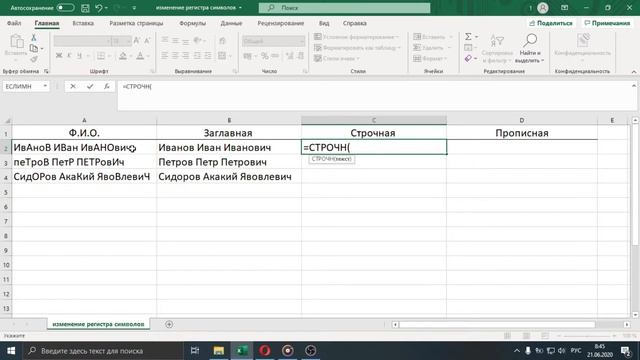Image resolution: width=640 pixels, height=360 pixels.
Task: Toggle Wrap Text button
Action: [222, 40]
